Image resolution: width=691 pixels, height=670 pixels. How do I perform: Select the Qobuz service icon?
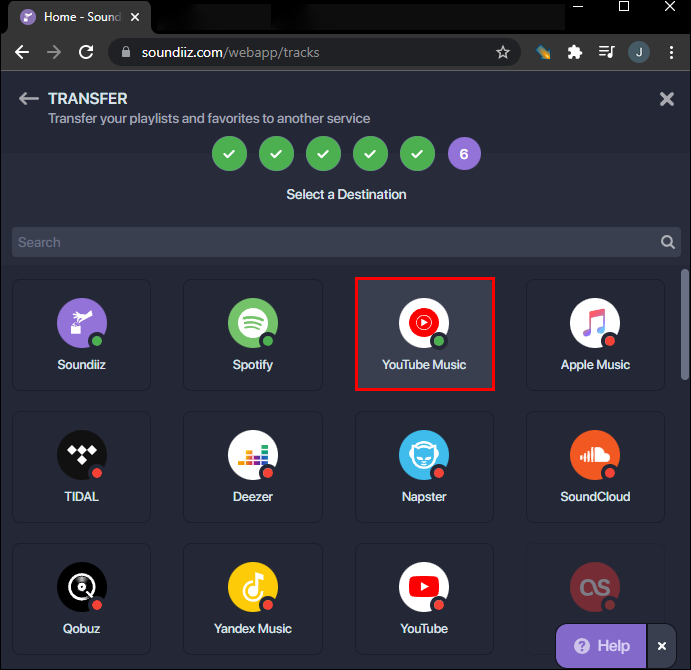pyautogui.click(x=82, y=598)
